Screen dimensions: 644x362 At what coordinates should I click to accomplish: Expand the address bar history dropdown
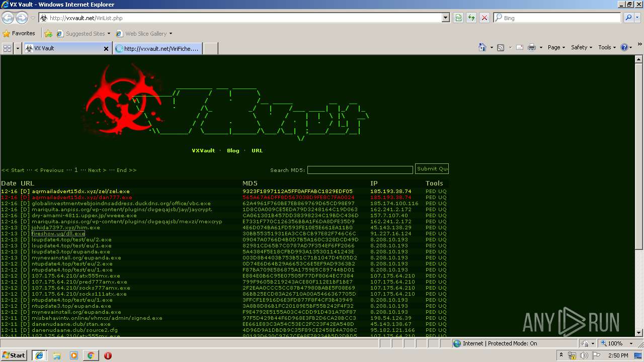(445, 18)
